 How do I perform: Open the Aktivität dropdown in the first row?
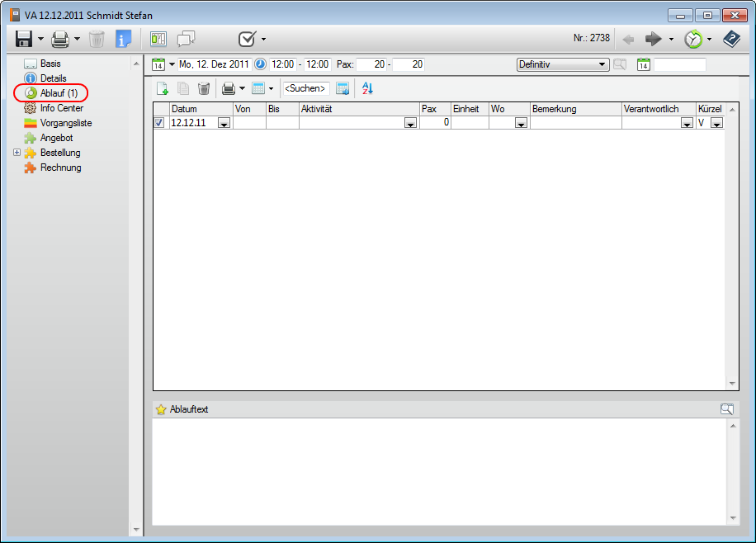click(410, 123)
